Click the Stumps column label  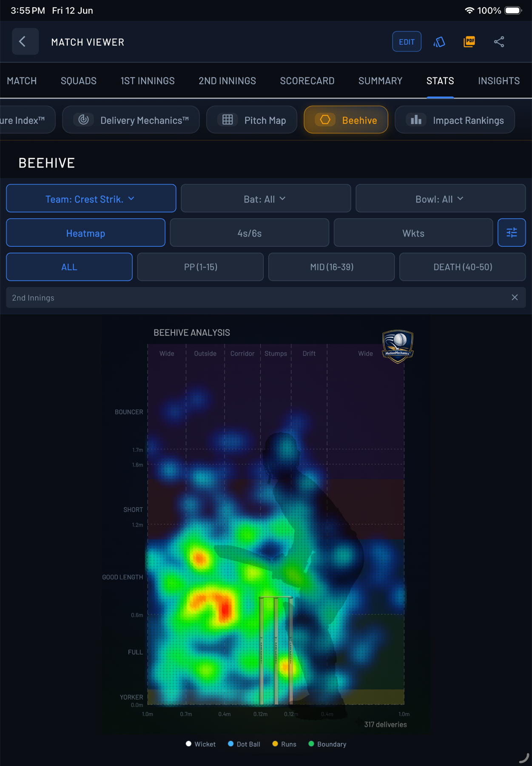coord(276,354)
